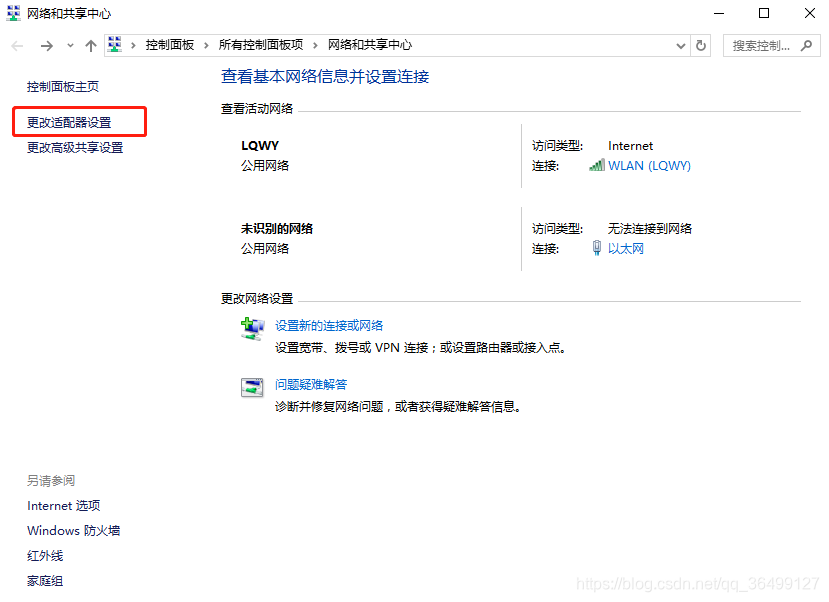
Task: Go up one level with the up arrow
Action: point(91,46)
